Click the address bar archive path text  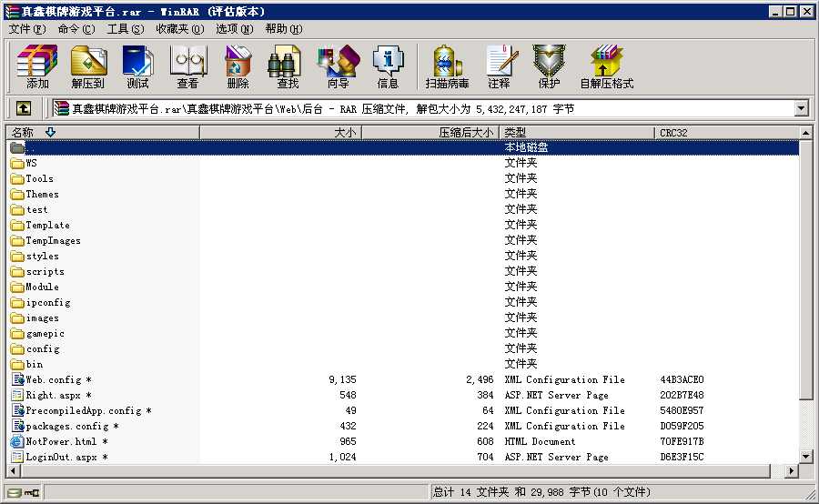pos(323,108)
